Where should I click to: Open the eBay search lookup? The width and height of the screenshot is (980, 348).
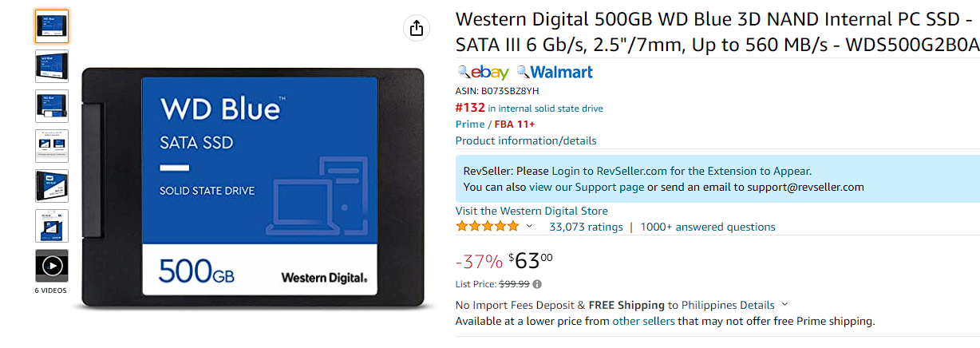[x=482, y=73]
